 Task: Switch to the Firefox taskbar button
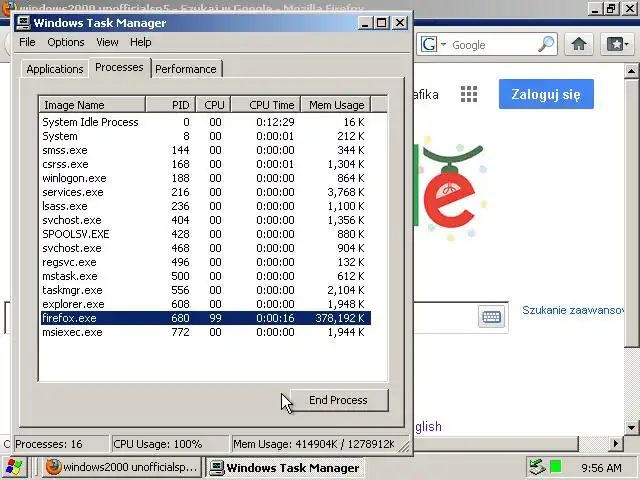tap(122, 467)
